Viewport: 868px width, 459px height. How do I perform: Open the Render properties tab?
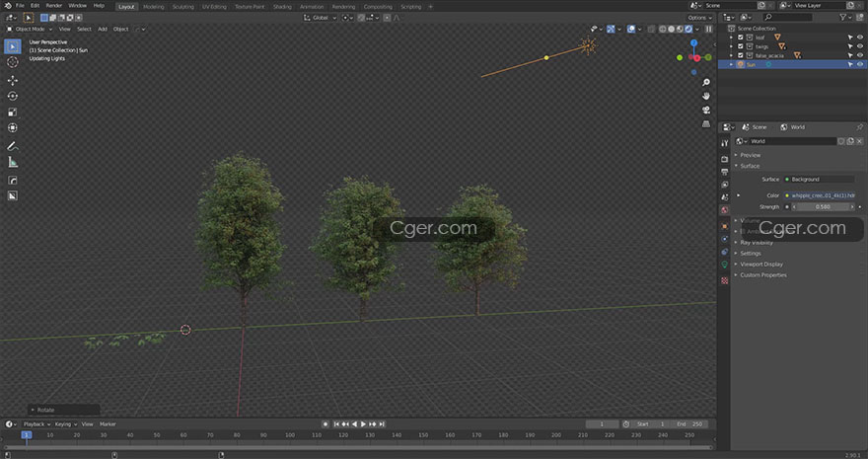point(725,159)
